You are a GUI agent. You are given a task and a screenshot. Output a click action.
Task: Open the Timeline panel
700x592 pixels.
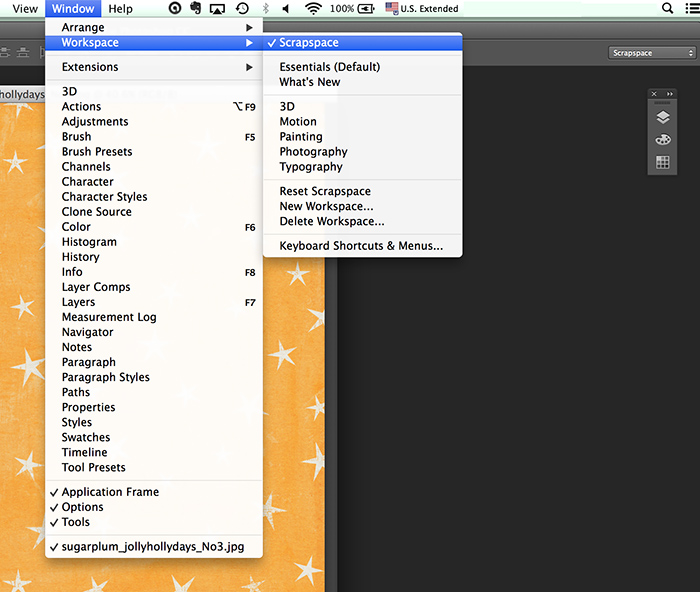coord(154,453)
